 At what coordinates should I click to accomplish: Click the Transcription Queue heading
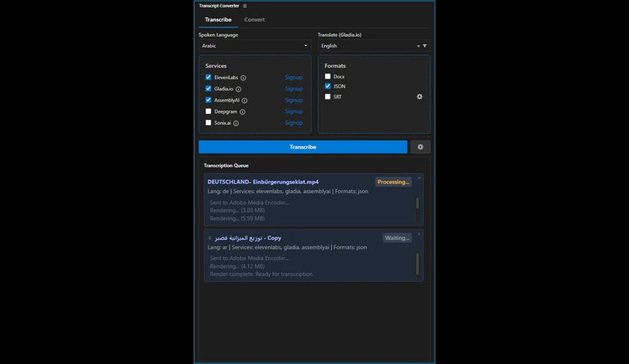pyautogui.click(x=226, y=165)
